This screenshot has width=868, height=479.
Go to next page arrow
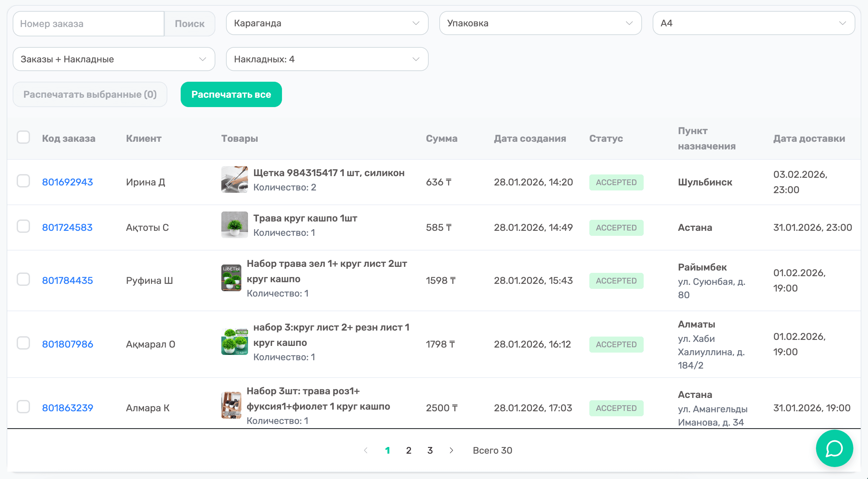pos(451,450)
